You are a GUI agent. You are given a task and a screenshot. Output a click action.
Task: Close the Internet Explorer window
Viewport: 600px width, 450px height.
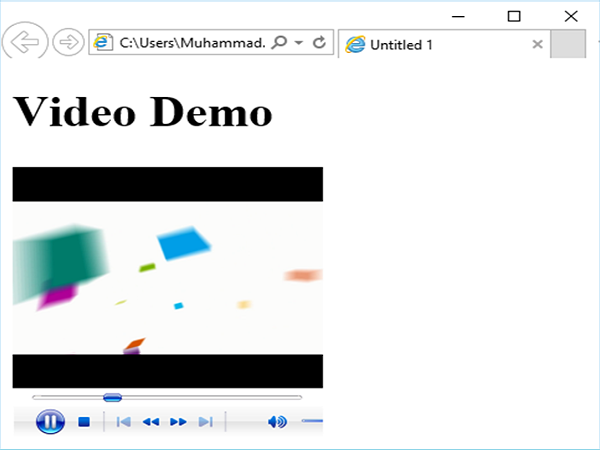[571, 16]
